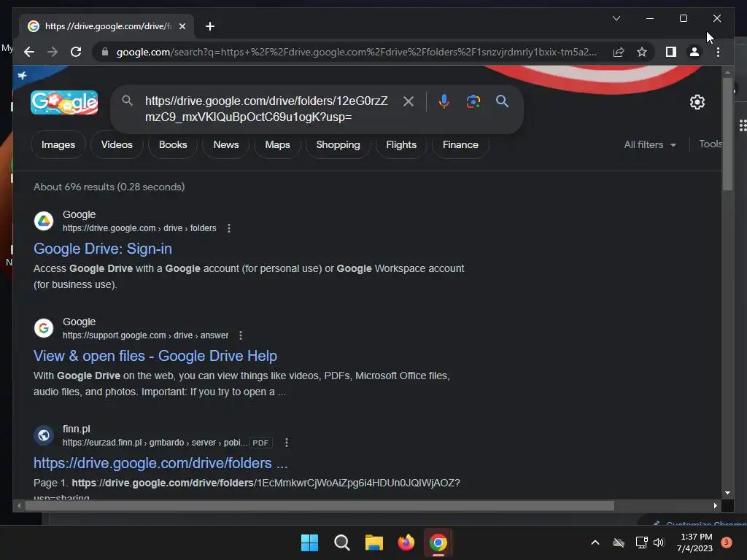Viewport: 747px width, 560px height.
Task: Open the Google apps grid
Action: pos(742,125)
